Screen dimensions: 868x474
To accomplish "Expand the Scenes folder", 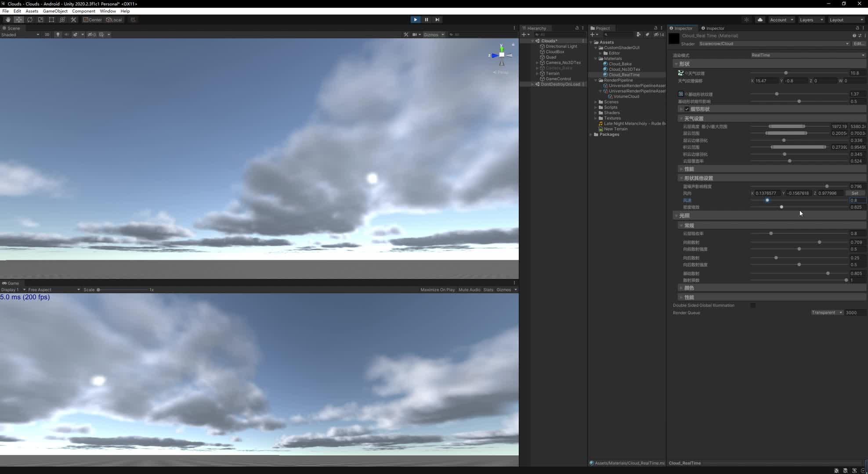I will pos(596,102).
